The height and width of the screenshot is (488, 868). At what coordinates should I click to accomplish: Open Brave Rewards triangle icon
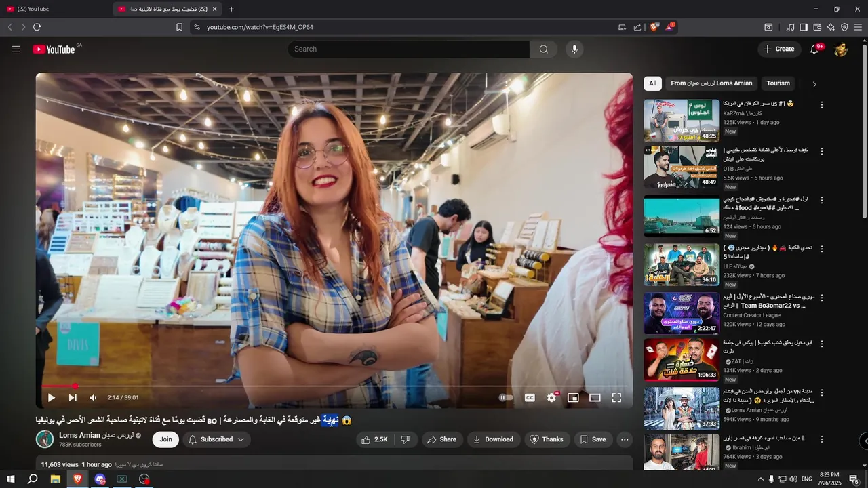[x=669, y=27]
